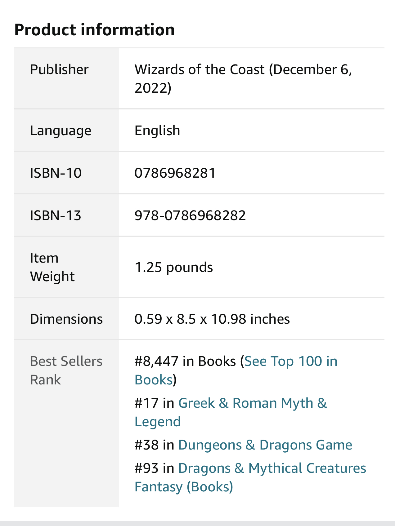Viewport: 395px width, 532px height.
Task: Click the Dimensions row label
Action: (x=66, y=319)
